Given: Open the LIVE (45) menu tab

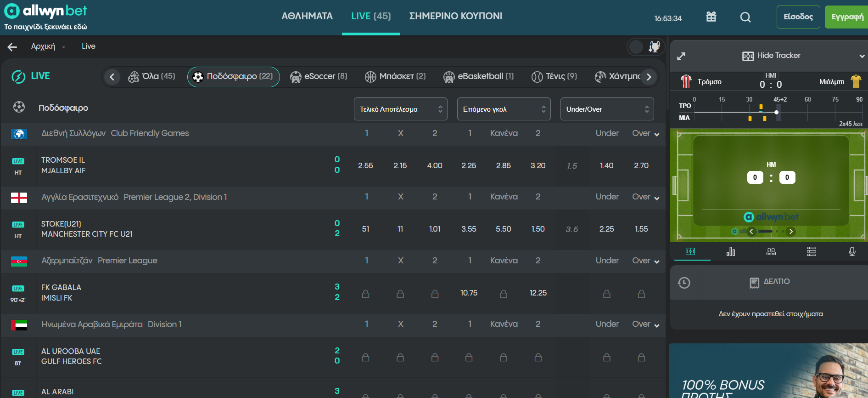Looking at the screenshot, I should (371, 16).
